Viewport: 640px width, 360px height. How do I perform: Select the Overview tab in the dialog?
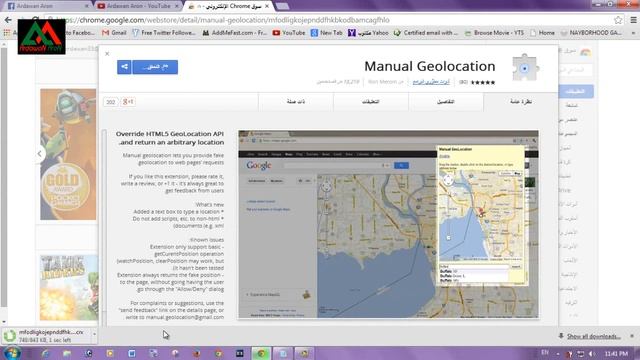coord(520,102)
